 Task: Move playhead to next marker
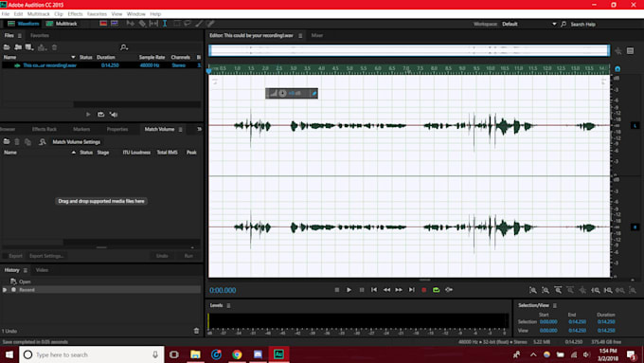(412, 290)
